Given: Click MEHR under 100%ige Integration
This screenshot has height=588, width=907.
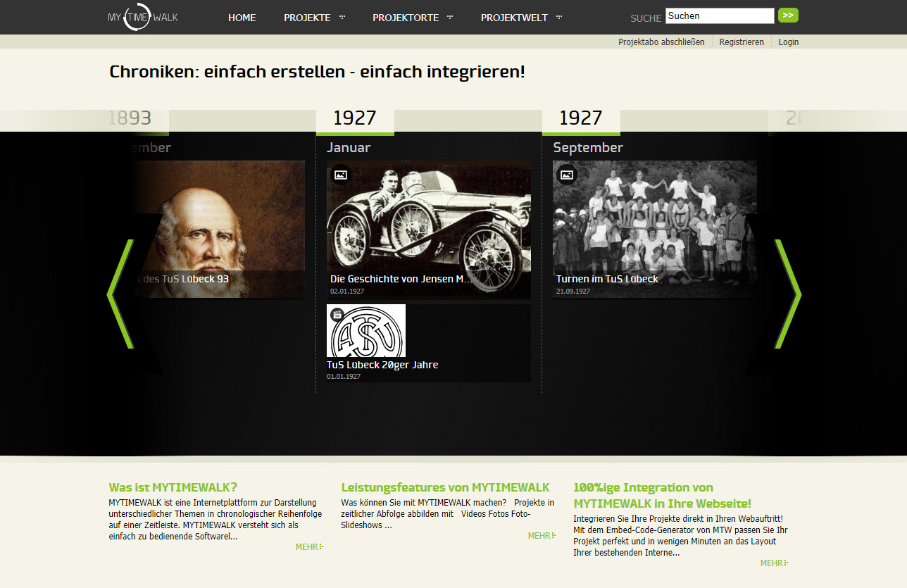Looking at the screenshot, I should (x=774, y=563).
